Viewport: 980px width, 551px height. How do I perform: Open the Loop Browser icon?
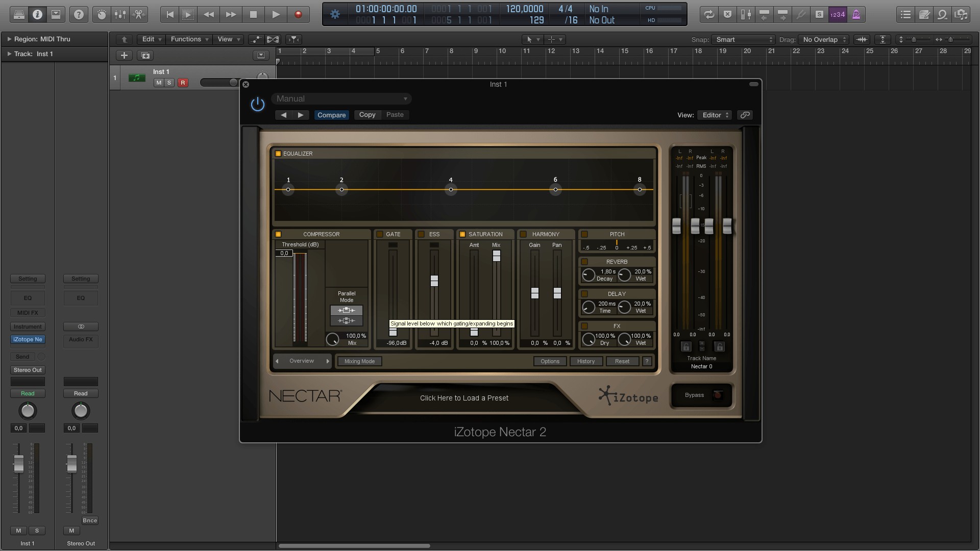point(943,15)
